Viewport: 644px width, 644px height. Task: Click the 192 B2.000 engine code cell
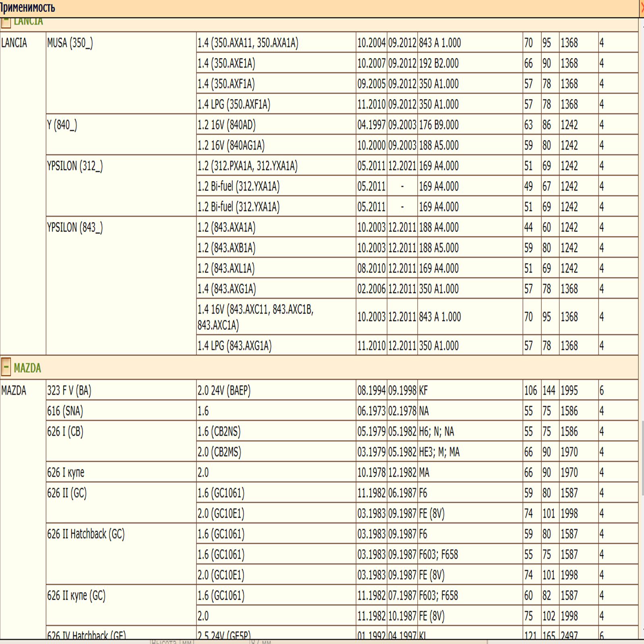coord(439,64)
